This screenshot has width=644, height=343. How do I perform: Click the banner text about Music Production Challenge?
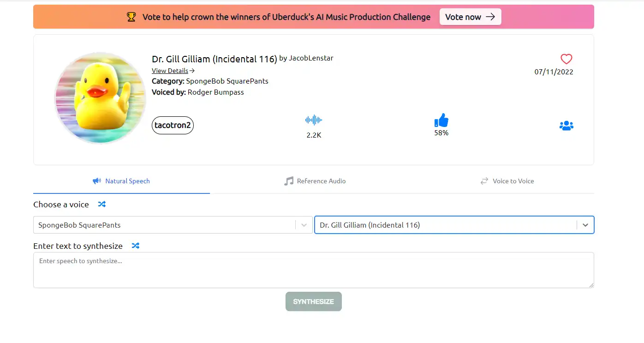point(286,17)
